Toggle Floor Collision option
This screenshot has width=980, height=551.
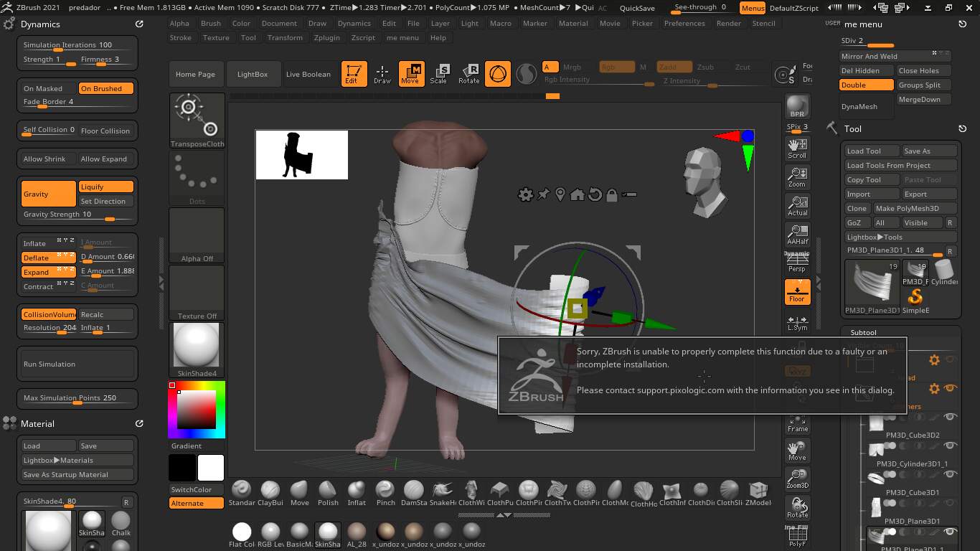point(105,131)
